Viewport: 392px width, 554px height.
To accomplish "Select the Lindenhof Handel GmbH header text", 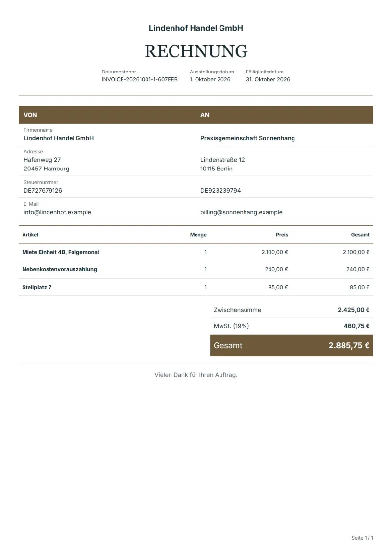I will 196,28.
